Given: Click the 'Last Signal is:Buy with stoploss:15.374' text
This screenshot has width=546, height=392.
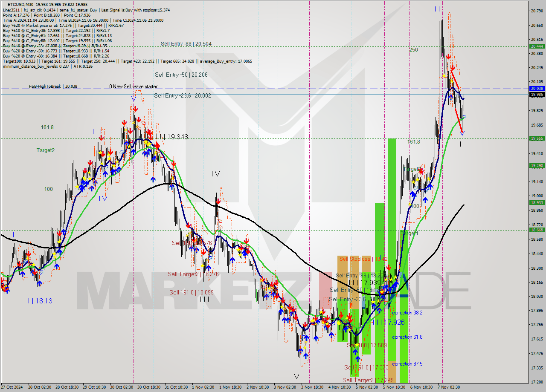Looking at the screenshot, I should tap(136, 10).
